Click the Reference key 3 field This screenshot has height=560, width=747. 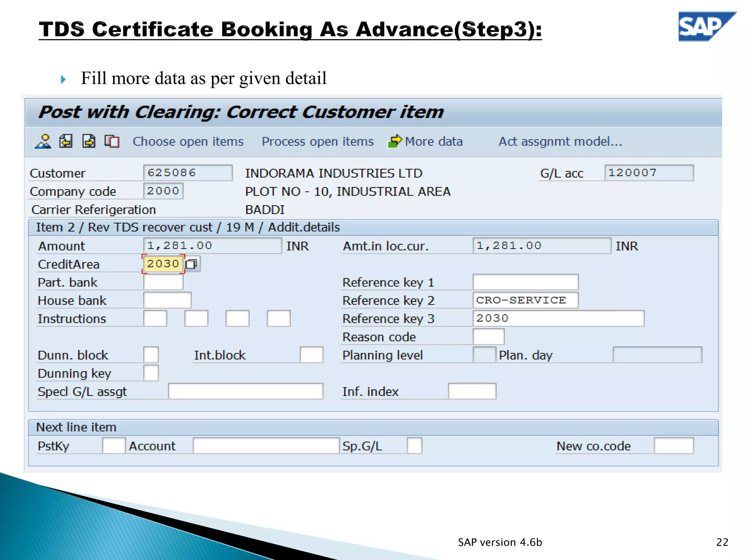coord(558,319)
